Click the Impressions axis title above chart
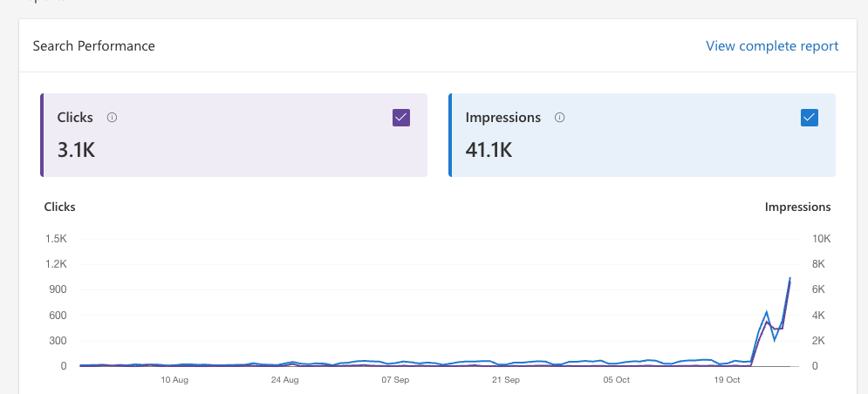This screenshot has width=868, height=394. (x=797, y=207)
